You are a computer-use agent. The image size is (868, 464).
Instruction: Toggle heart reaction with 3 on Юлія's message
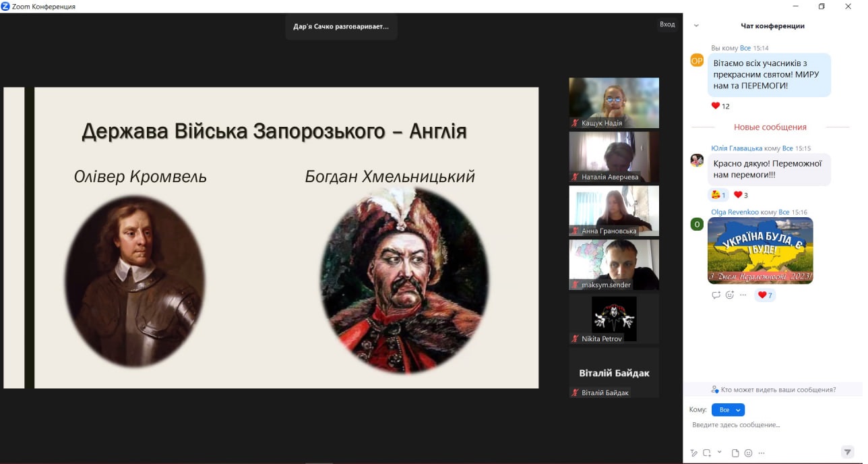click(741, 195)
